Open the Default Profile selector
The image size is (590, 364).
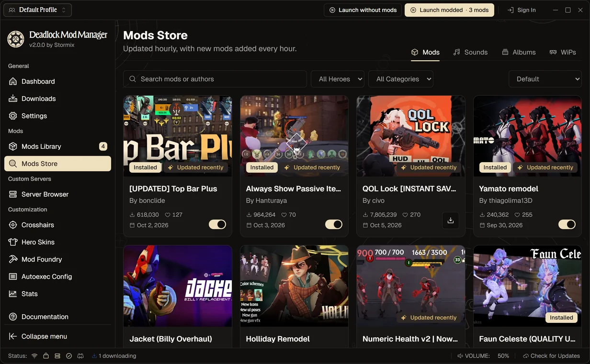38,10
